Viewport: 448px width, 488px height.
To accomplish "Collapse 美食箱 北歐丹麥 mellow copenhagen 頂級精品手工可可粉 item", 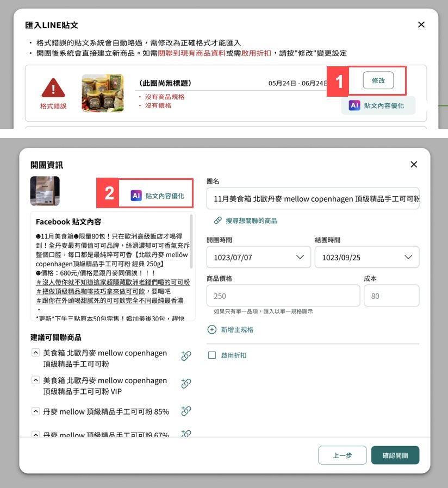I will click(36, 353).
